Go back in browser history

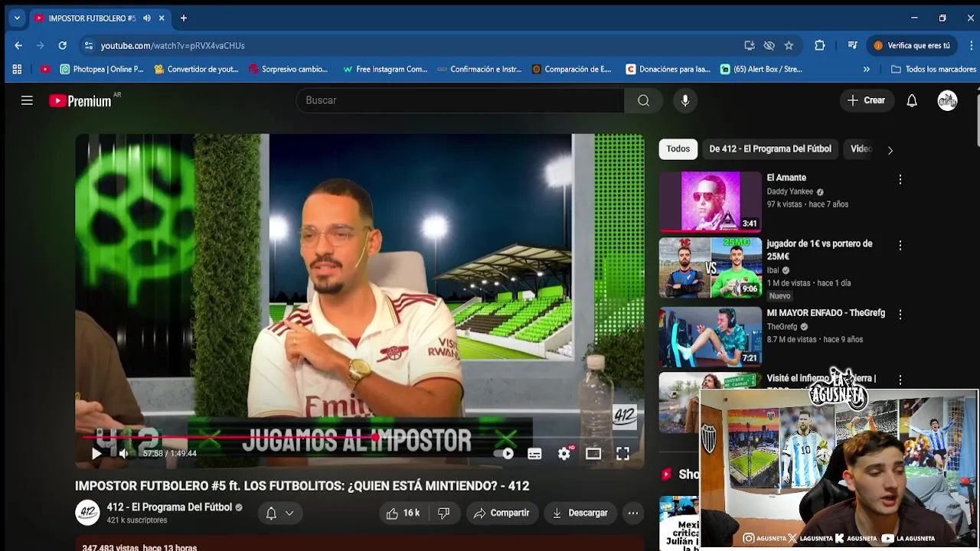tap(18, 45)
